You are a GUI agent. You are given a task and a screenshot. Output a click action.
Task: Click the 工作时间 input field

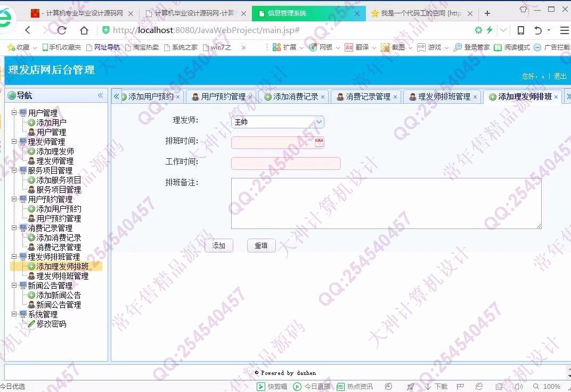286,164
